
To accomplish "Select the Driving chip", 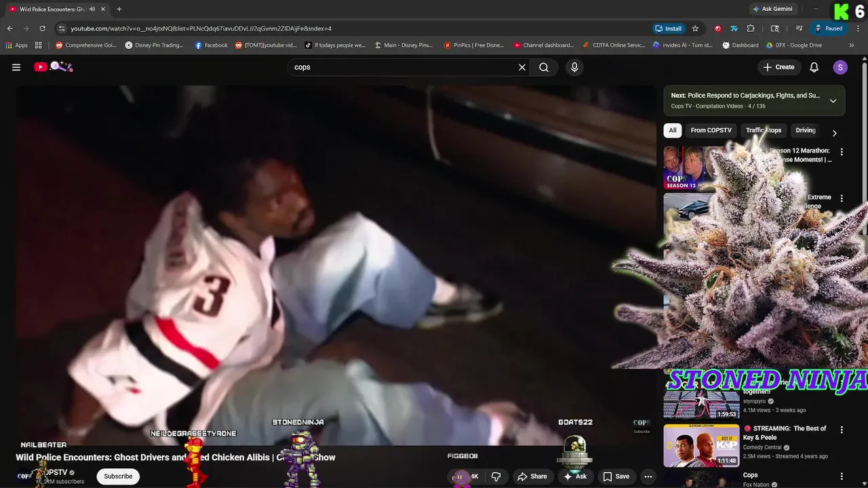I will point(806,130).
